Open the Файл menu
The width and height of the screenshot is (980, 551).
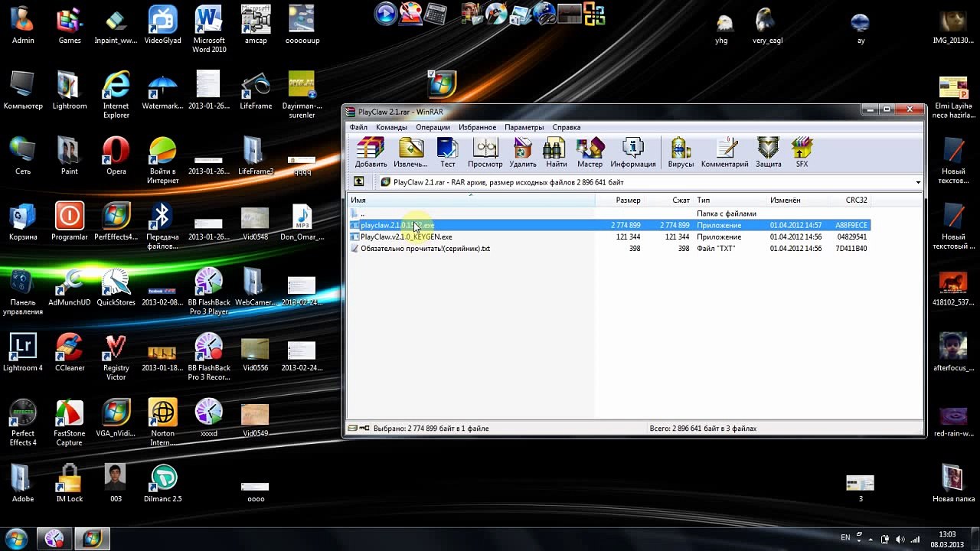click(358, 127)
